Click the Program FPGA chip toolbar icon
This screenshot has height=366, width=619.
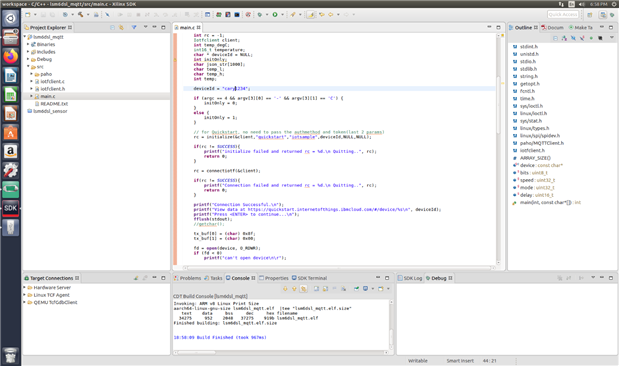[218, 15]
